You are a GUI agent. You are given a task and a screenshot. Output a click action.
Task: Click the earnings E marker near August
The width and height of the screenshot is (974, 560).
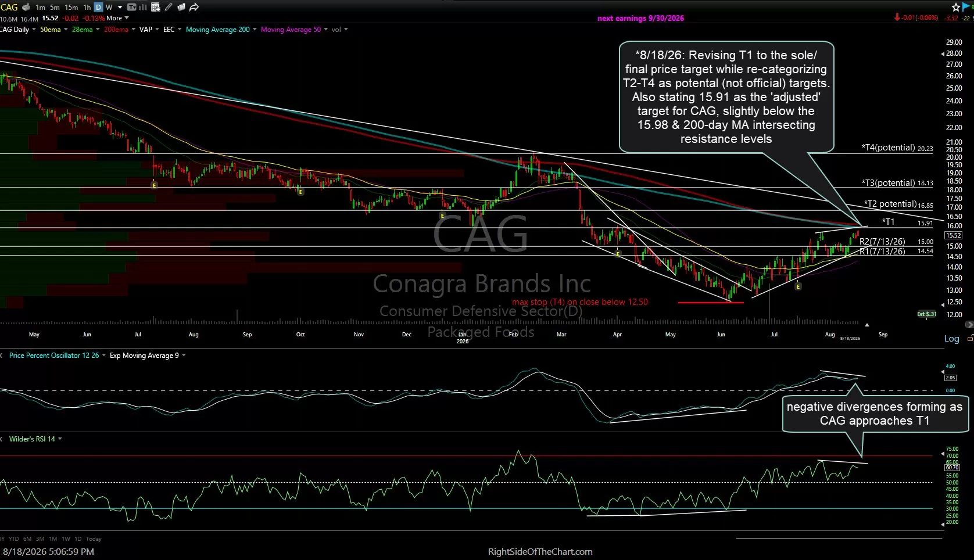[x=798, y=286]
